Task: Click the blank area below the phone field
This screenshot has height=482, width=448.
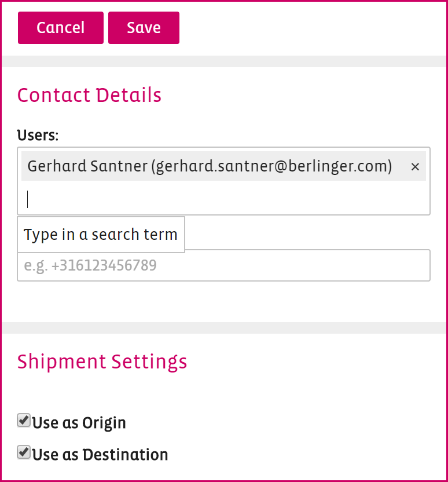Action: tap(224, 301)
